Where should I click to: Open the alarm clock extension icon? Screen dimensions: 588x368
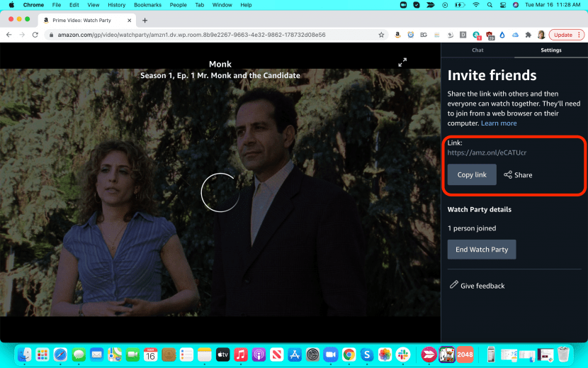[411, 35]
